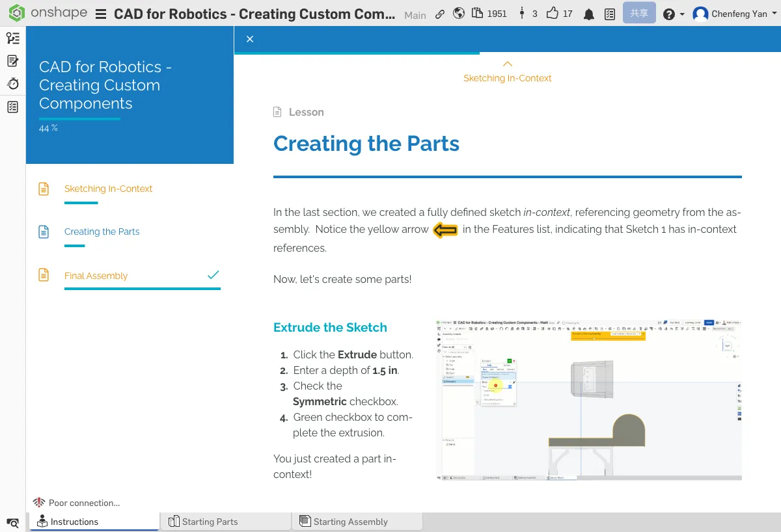
Task: Open the hamburger document menu
Action: [x=101, y=14]
